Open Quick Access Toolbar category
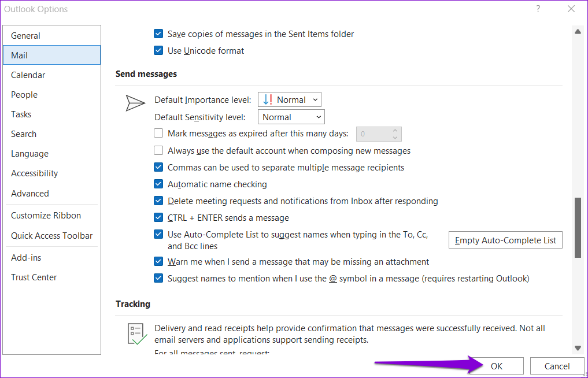The width and height of the screenshot is (588, 378). click(52, 235)
